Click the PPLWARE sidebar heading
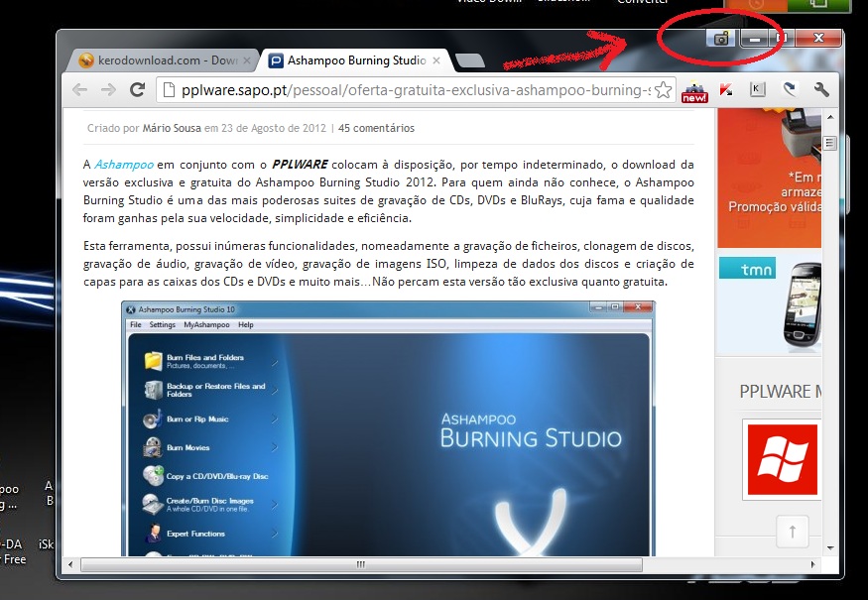Image resolution: width=868 pixels, height=600 pixels. point(781,392)
